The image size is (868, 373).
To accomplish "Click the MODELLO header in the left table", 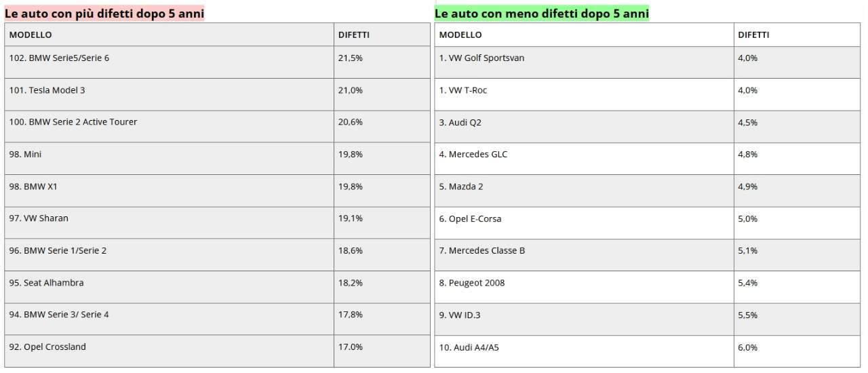I will click(31, 35).
